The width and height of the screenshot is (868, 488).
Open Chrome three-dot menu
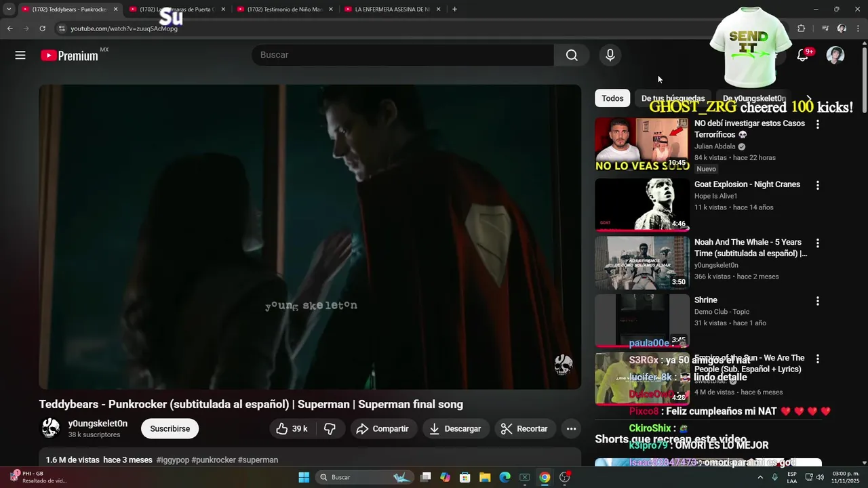click(x=859, y=28)
